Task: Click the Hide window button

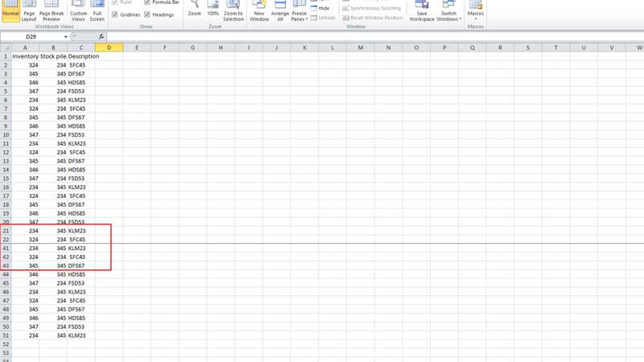Action: click(x=320, y=8)
